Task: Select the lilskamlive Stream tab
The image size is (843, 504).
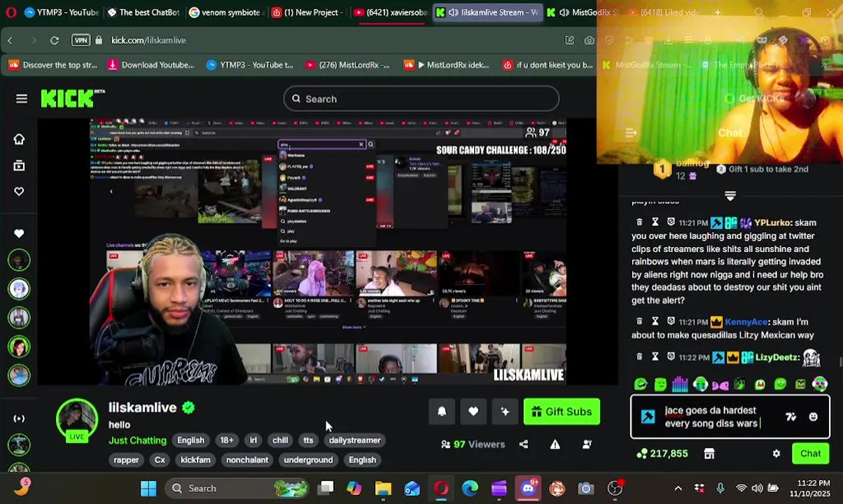Action: click(487, 13)
